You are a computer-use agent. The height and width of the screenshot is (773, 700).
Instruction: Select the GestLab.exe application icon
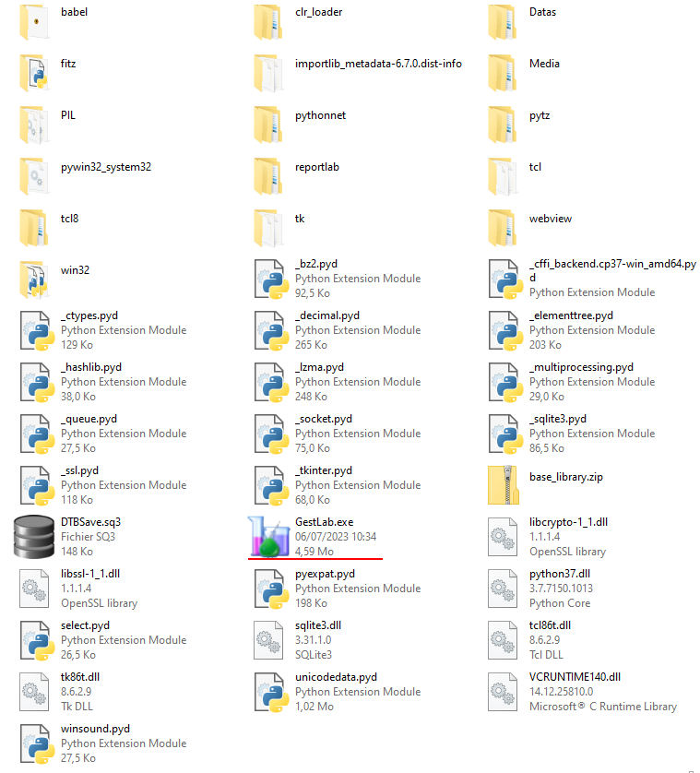click(269, 537)
